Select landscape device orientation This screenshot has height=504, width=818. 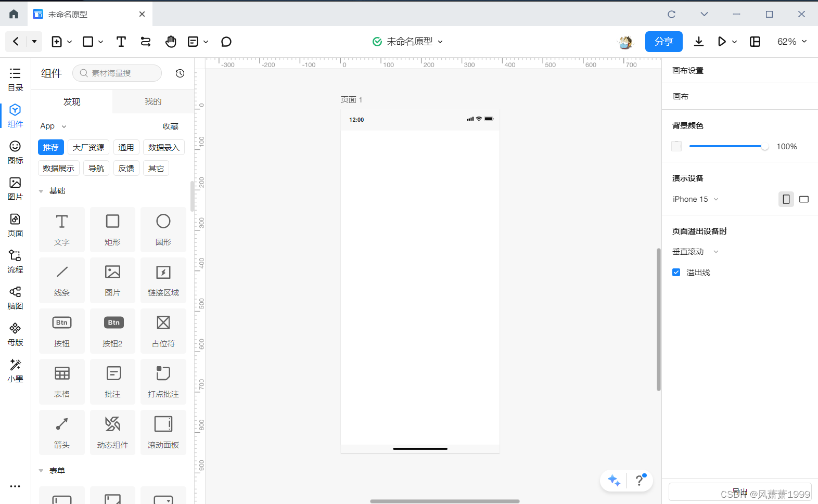[804, 199]
